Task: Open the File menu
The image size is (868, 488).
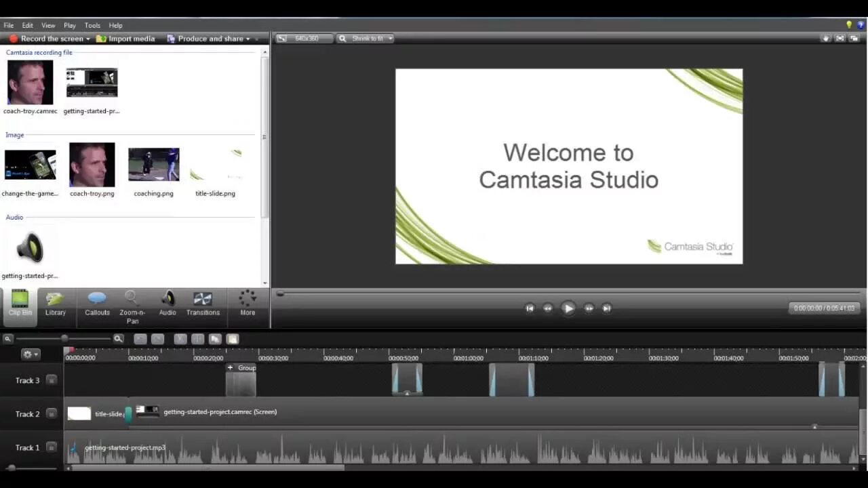Action: [x=8, y=25]
